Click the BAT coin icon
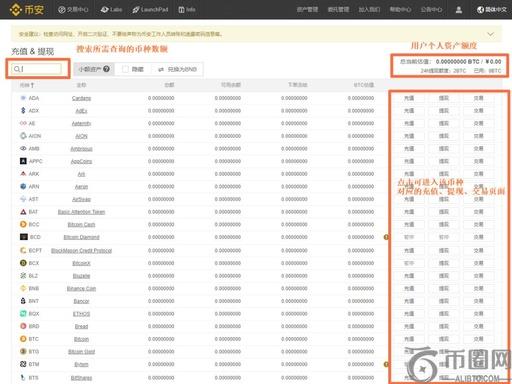This screenshot has height=384, width=512. click(x=23, y=212)
